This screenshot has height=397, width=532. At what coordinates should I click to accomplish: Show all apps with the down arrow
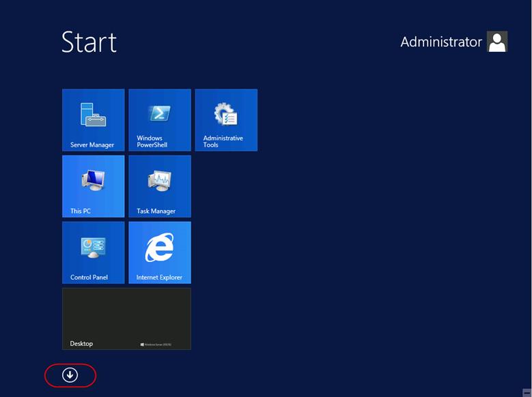point(70,375)
